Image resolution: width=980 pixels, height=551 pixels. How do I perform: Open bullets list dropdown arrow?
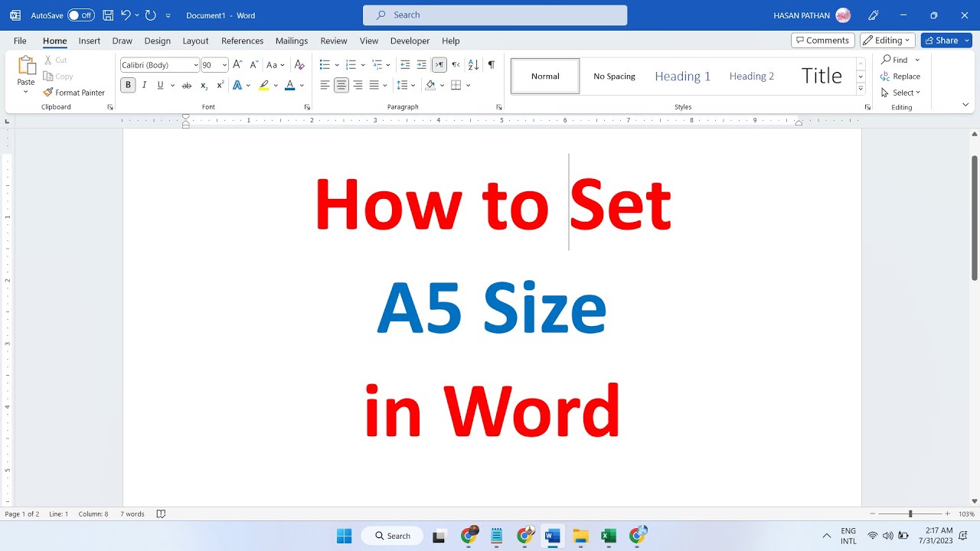coord(337,65)
